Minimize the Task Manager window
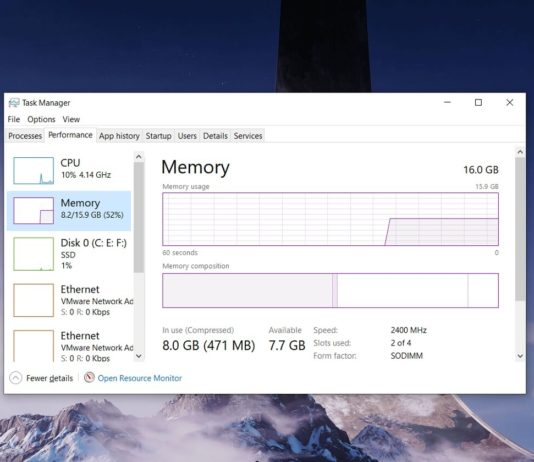The image size is (534, 462). click(447, 102)
